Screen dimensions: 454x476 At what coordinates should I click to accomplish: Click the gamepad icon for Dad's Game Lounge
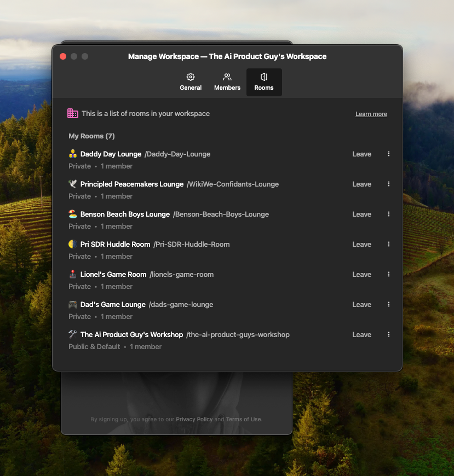[x=73, y=304]
